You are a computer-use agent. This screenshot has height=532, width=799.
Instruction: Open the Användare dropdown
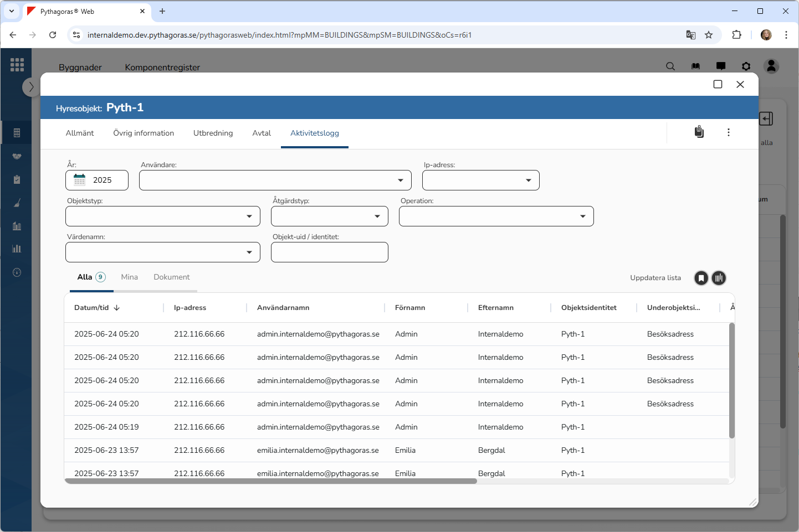(275, 180)
